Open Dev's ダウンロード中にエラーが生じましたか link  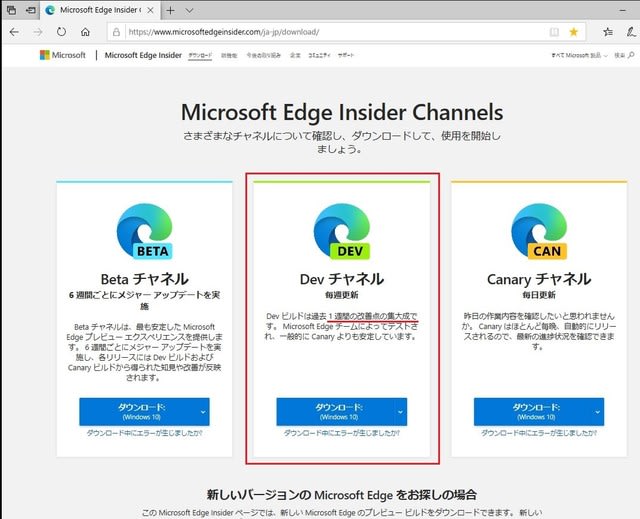pyautogui.click(x=342, y=433)
